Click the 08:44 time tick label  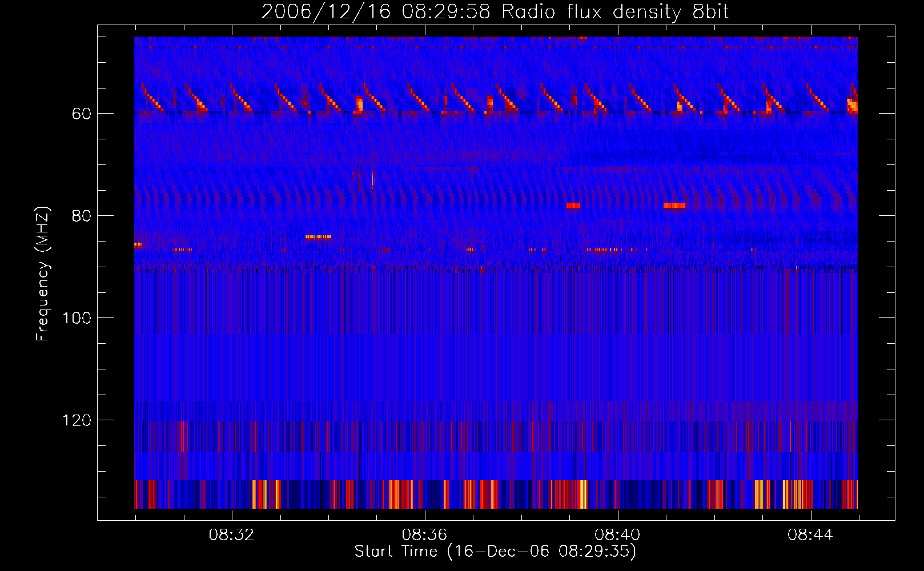810,535
